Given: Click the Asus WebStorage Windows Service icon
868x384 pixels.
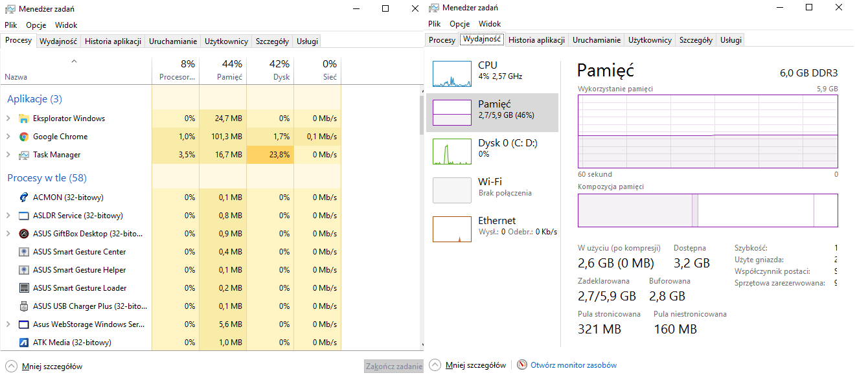Looking at the screenshot, I should [24, 324].
